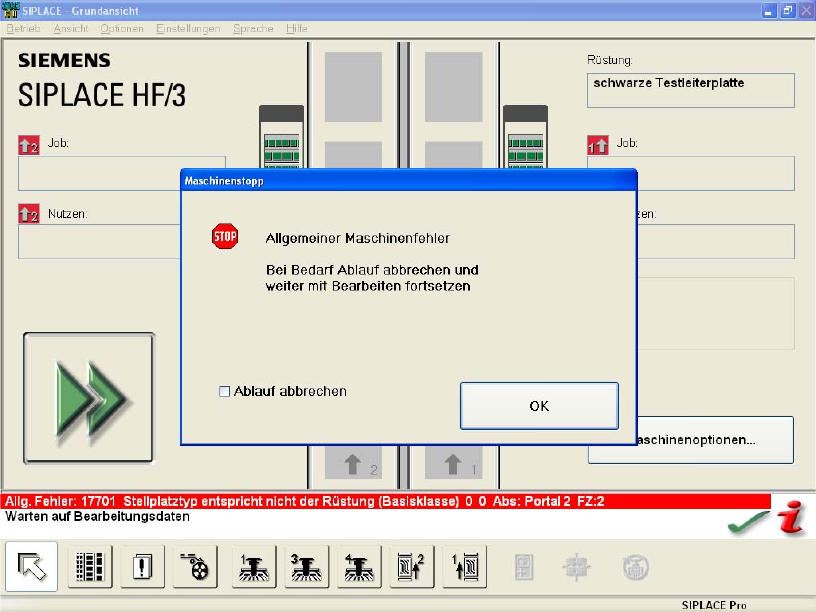The width and height of the screenshot is (816, 612).
Task: Click the red error bar 'Allg. Fehler: 17701'
Action: (x=385, y=501)
